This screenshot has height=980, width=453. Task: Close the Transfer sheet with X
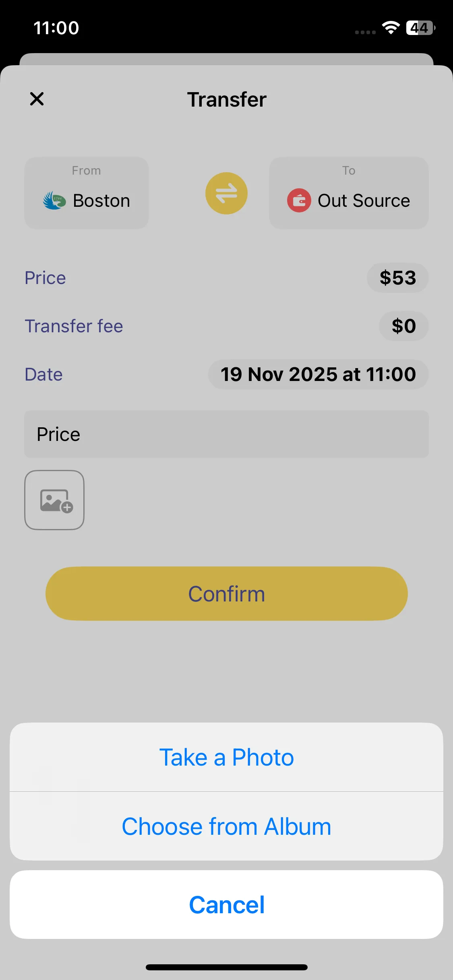[x=37, y=99]
